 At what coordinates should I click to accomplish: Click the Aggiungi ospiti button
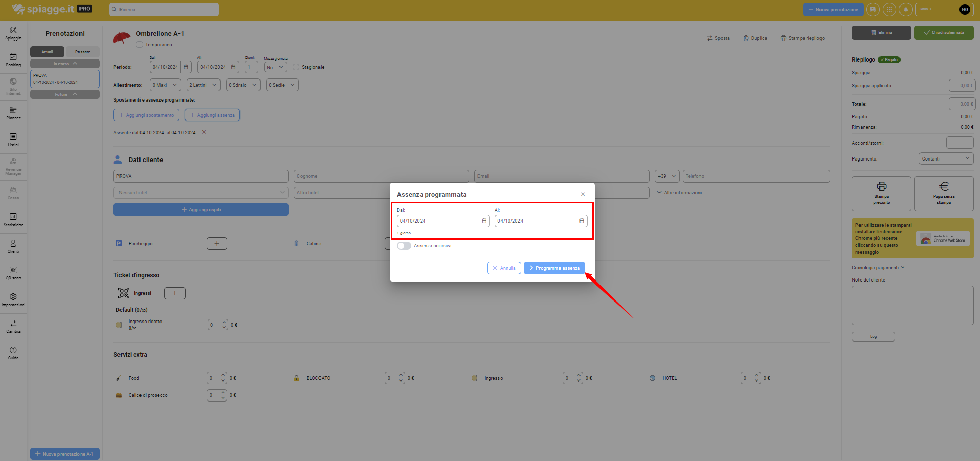[x=201, y=209]
